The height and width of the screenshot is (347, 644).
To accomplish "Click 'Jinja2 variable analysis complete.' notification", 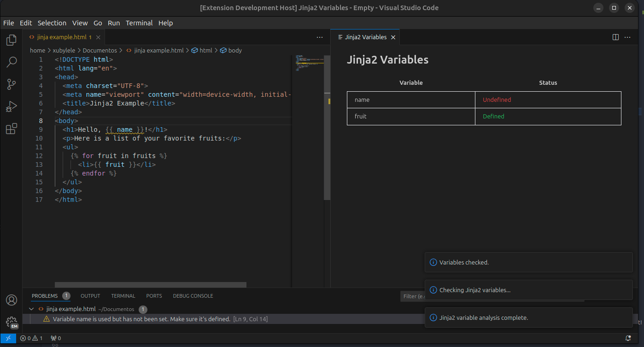I will point(529,318).
